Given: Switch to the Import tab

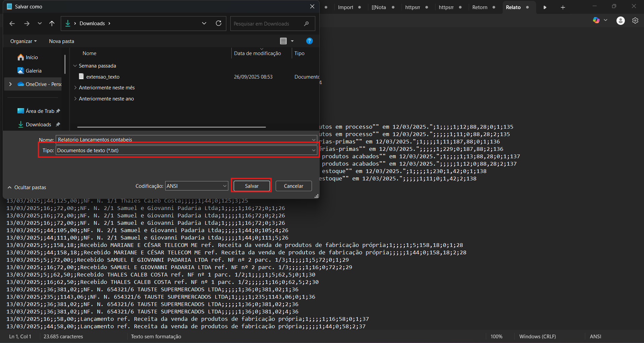Looking at the screenshot, I should tap(345, 7).
